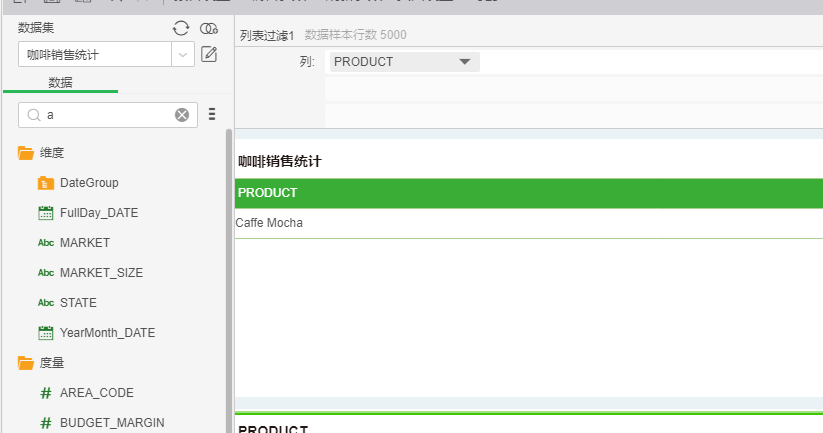
Task: Select the DateGroup folder field
Action: click(89, 183)
